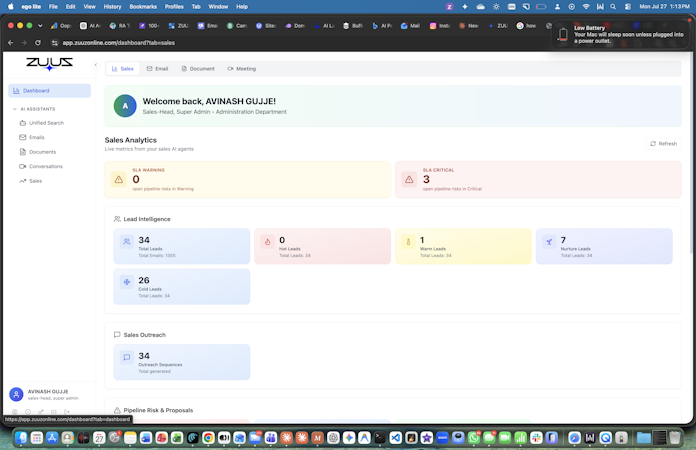The image size is (696, 450).
Task: Refresh the Sales Analytics metrics
Action: [664, 144]
